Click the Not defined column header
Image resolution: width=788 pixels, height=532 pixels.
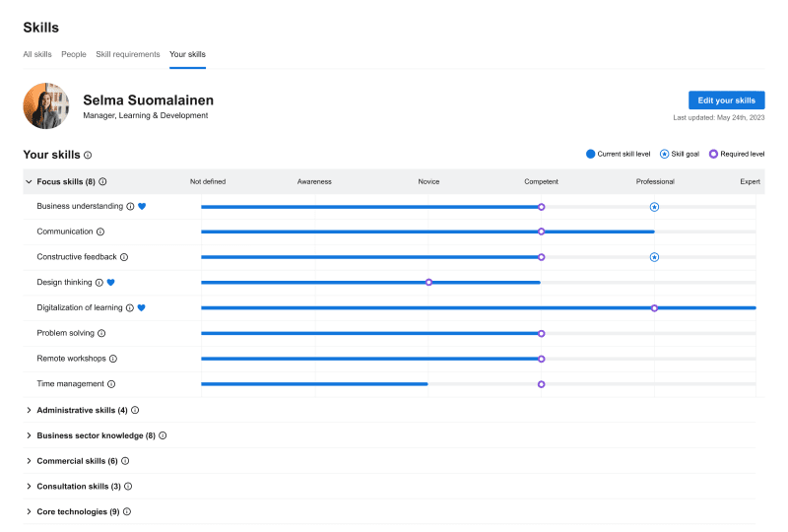208,181
